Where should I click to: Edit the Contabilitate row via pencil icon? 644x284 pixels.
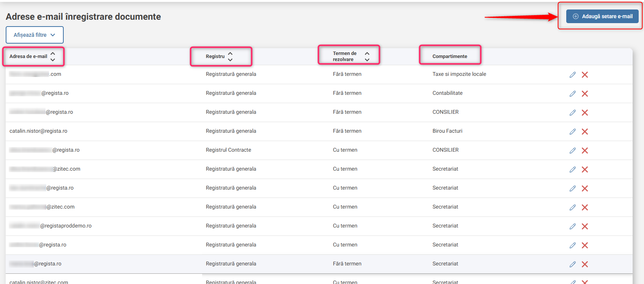coord(573,94)
